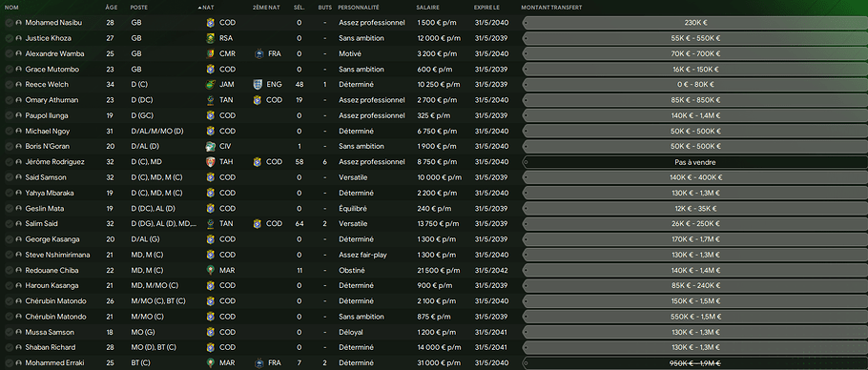Click the 31/5/2042 expiry date
The width and height of the screenshot is (868, 370).
click(x=491, y=271)
